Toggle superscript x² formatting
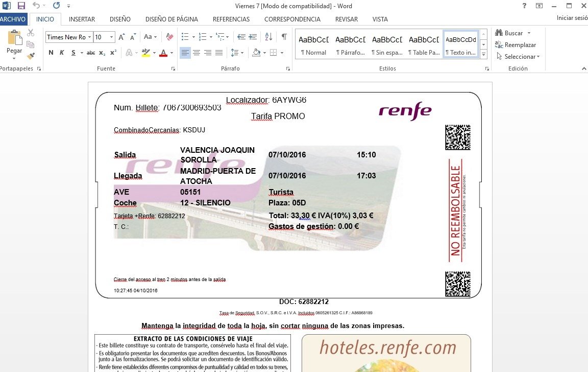The height and width of the screenshot is (372, 588). pos(113,53)
